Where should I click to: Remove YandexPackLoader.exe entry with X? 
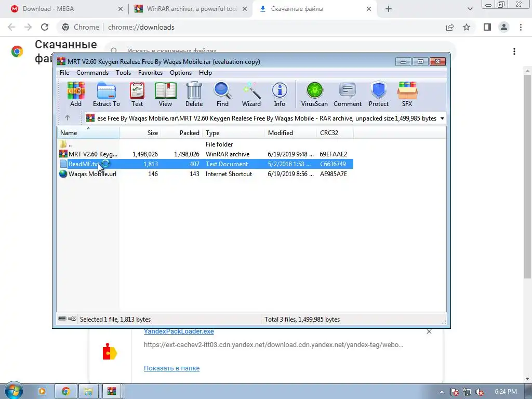[429, 331]
